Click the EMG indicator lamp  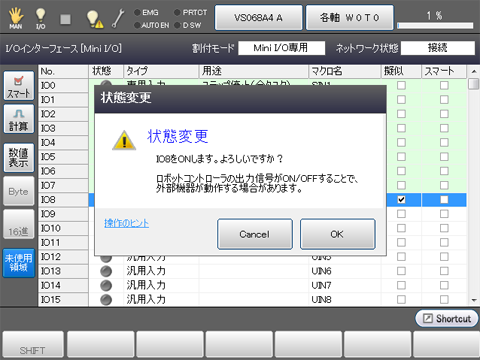tap(137, 13)
